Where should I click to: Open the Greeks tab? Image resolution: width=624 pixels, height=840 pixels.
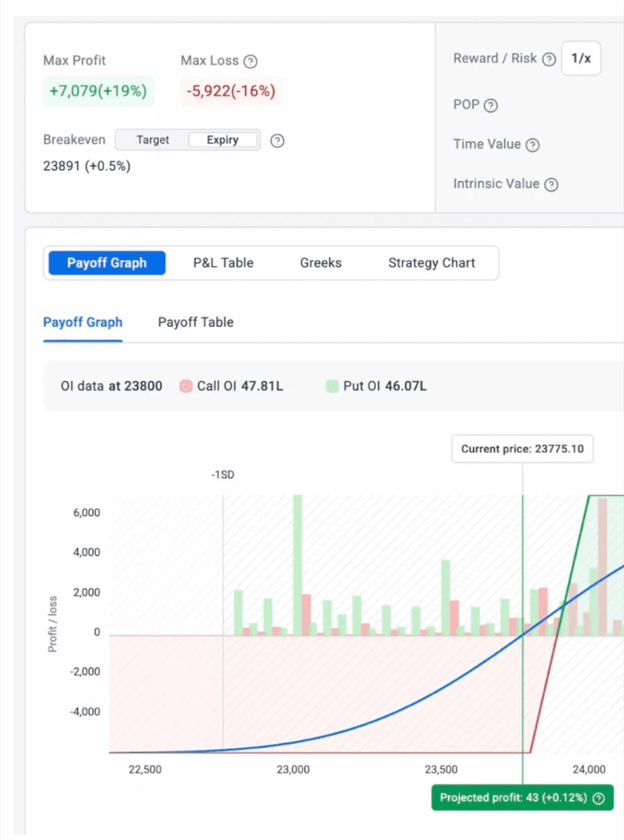pos(321,263)
